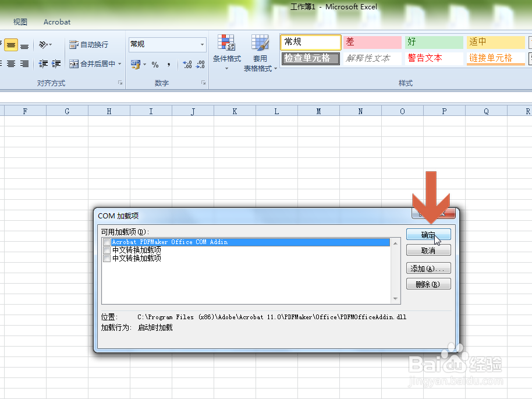Tick Acrobat PDFMaker Office COM Addin checkbox
532x399 pixels.
click(107, 242)
